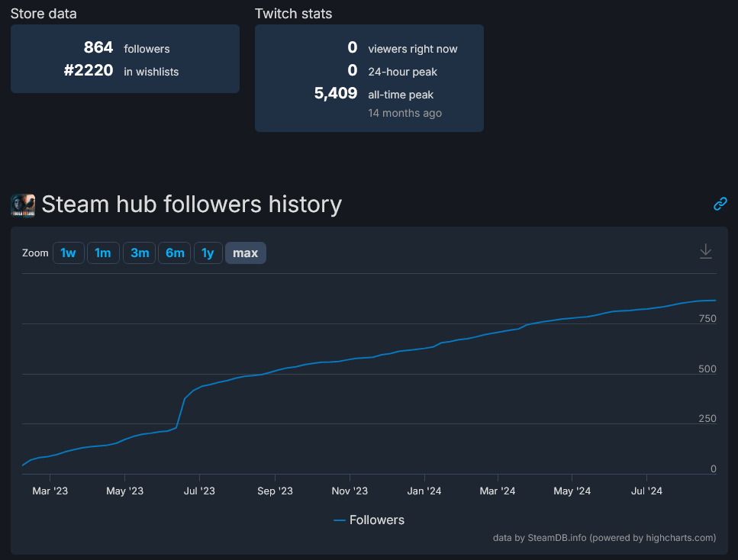Click the permalink chain icon beside the heading
Screen dimensions: 738x560
720,204
